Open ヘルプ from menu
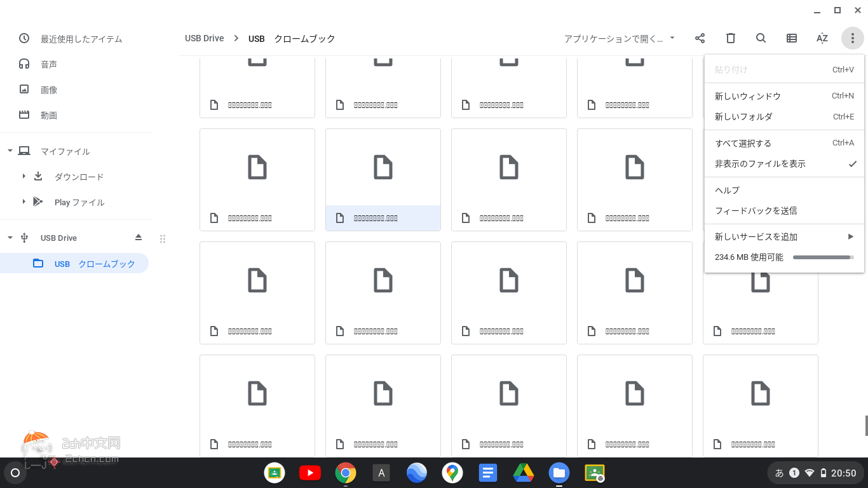 pyautogui.click(x=784, y=190)
